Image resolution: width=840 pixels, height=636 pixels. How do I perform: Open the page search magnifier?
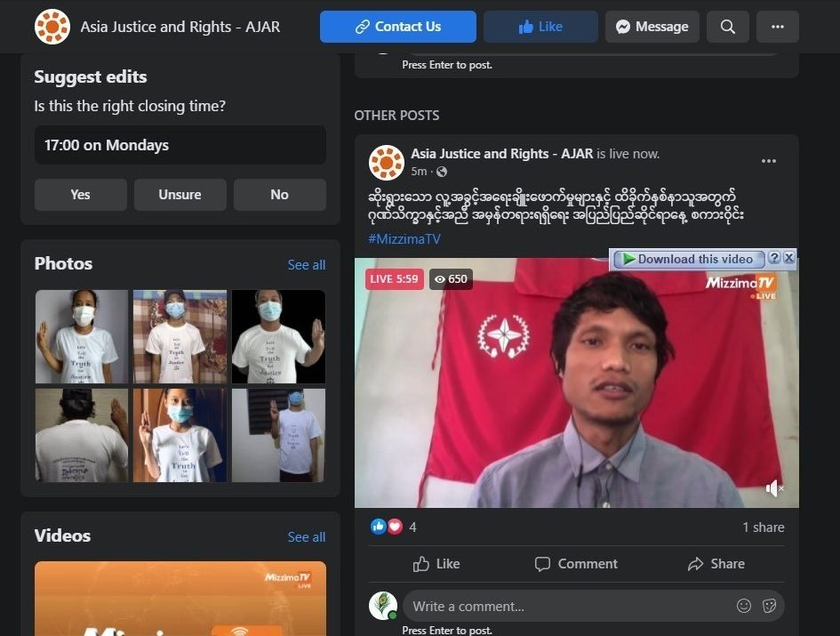[x=727, y=27]
